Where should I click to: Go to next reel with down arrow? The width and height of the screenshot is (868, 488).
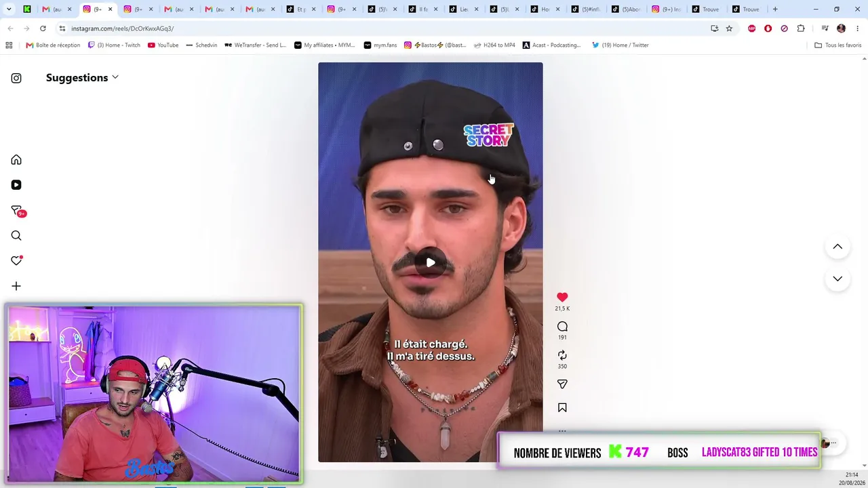(837, 279)
